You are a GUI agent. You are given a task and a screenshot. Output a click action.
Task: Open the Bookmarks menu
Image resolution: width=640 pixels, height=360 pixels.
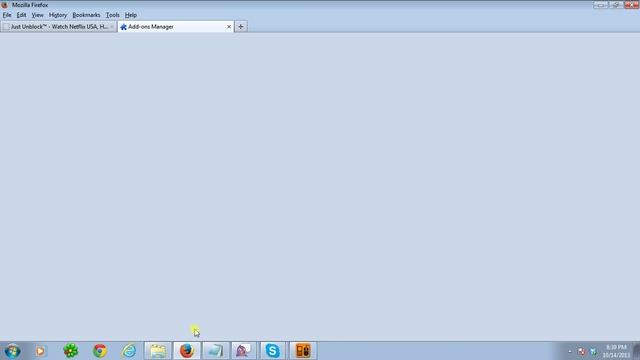[86, 15]
